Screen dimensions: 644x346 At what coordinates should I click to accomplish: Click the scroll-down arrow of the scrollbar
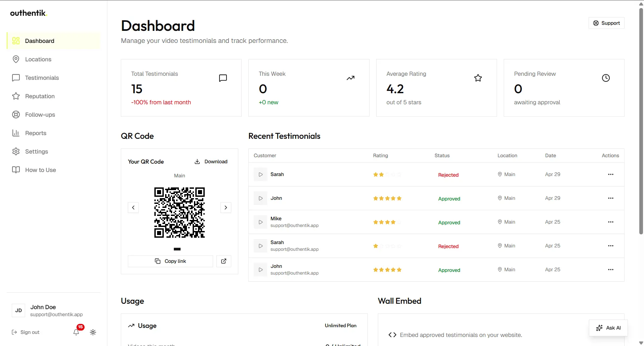[x=641, y=343]
